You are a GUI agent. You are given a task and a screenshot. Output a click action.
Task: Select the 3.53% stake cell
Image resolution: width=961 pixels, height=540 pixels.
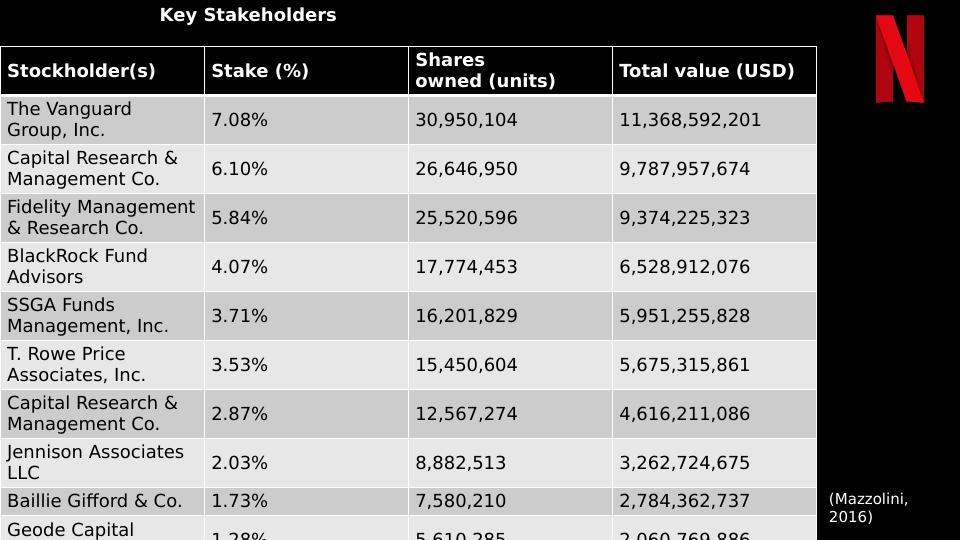(x=240, y=365)
